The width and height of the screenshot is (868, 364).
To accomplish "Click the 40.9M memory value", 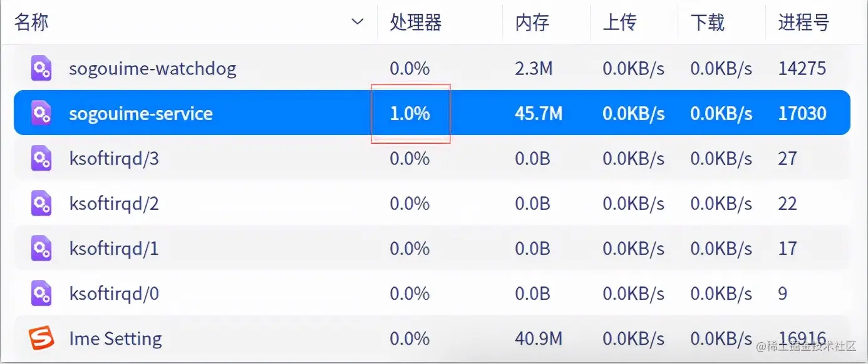I will (x=539, y=338).
